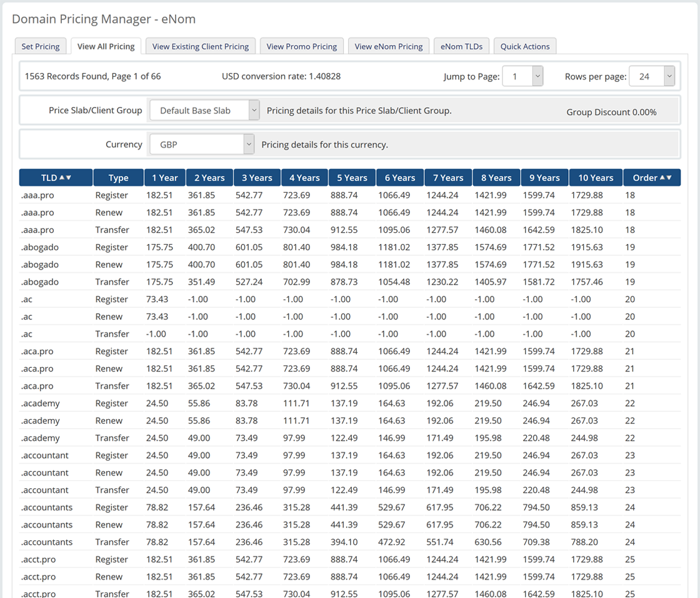Select the .abogado Register row TLD cell

point(40,247)
